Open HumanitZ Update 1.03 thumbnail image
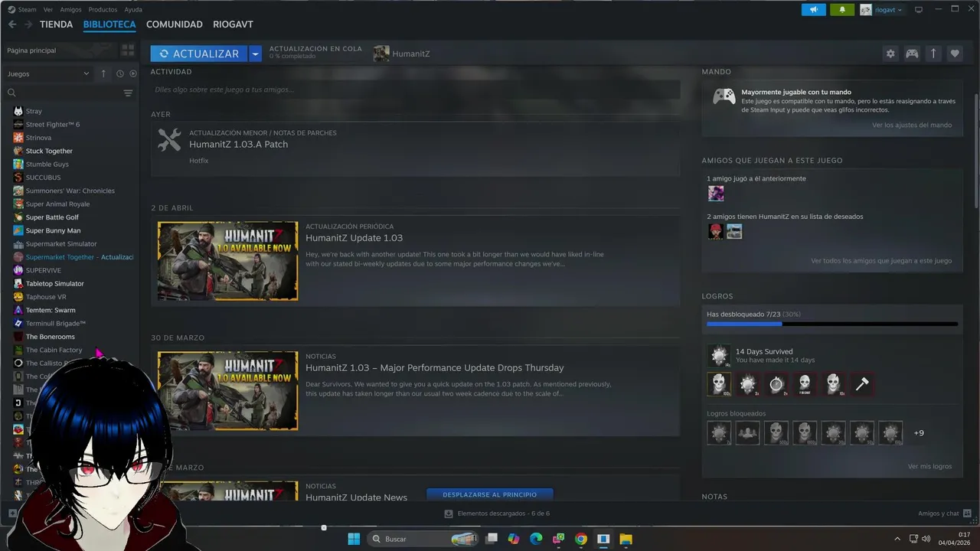The image size is (980, 551). (227, 261)
